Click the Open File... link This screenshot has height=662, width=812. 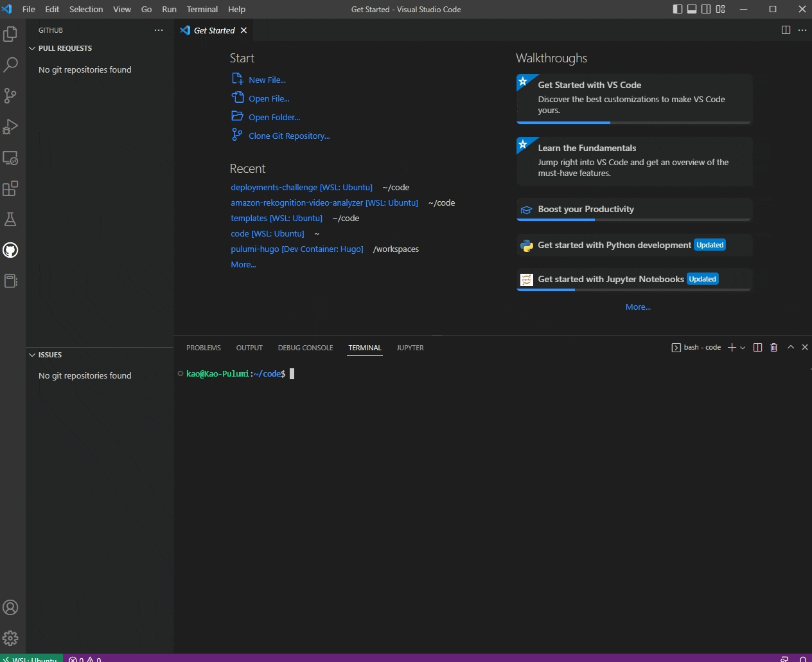coord(269,98)
